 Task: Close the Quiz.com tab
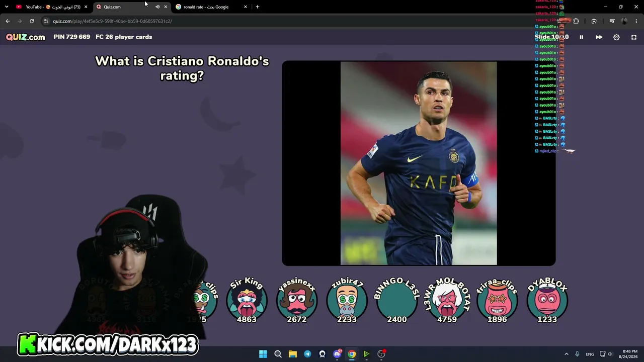coord(166,7)
